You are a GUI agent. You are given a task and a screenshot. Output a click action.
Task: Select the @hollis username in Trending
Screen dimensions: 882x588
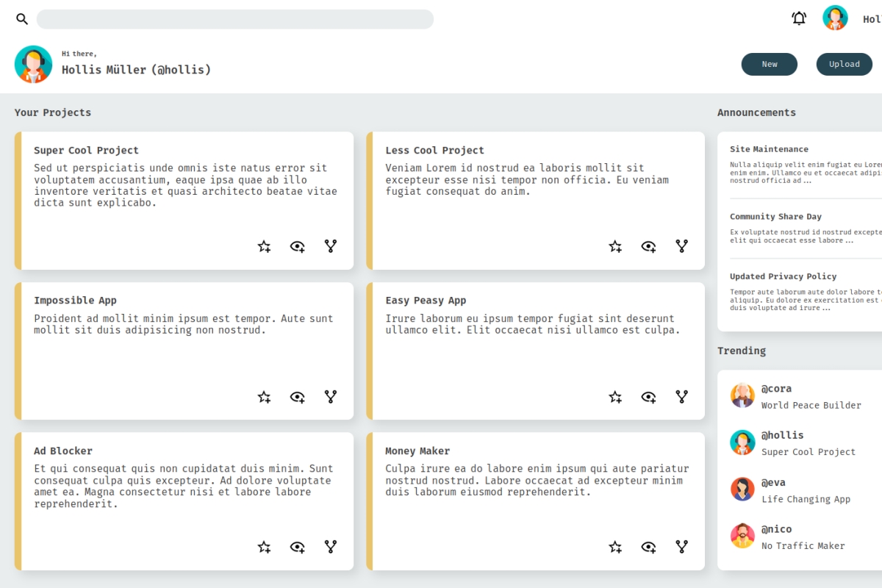[x=783, y=435]
